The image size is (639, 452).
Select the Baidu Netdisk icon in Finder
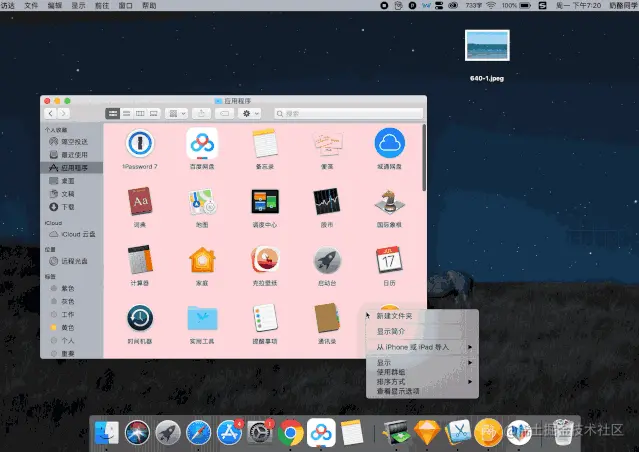(x=202, y=143)
